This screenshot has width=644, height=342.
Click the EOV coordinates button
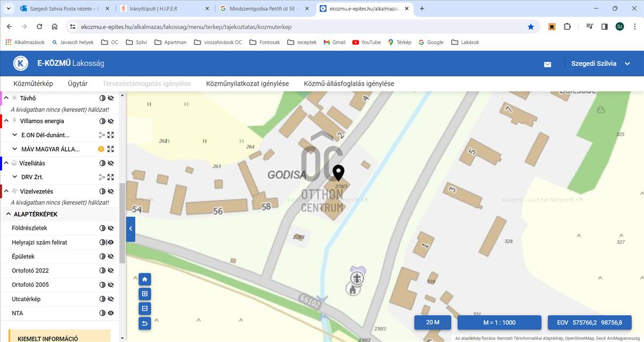589,323
